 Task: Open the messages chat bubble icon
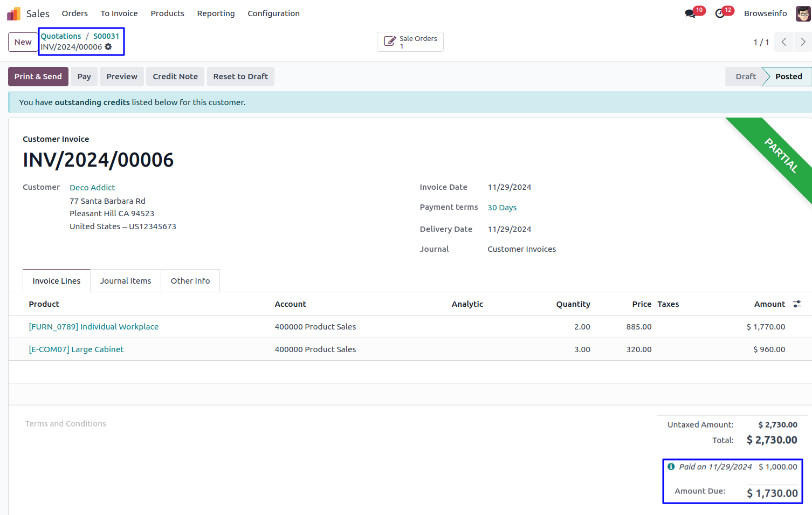point(690,13)
